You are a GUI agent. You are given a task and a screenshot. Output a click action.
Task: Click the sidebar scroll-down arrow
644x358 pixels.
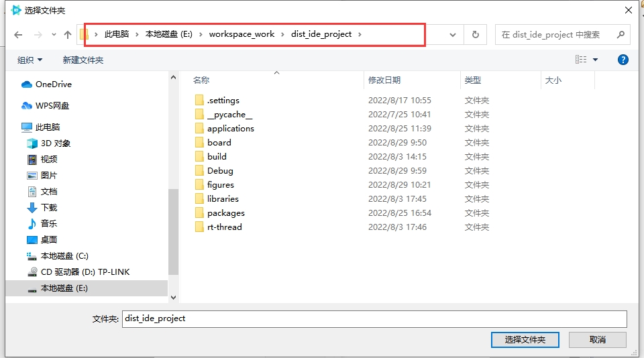pyautogui.click(x=173, y=297)
